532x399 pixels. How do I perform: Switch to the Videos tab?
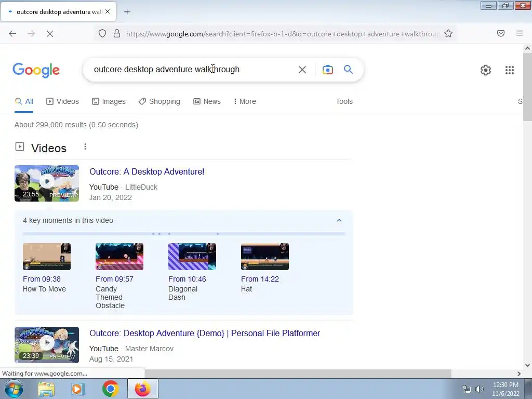pos(62,101)
